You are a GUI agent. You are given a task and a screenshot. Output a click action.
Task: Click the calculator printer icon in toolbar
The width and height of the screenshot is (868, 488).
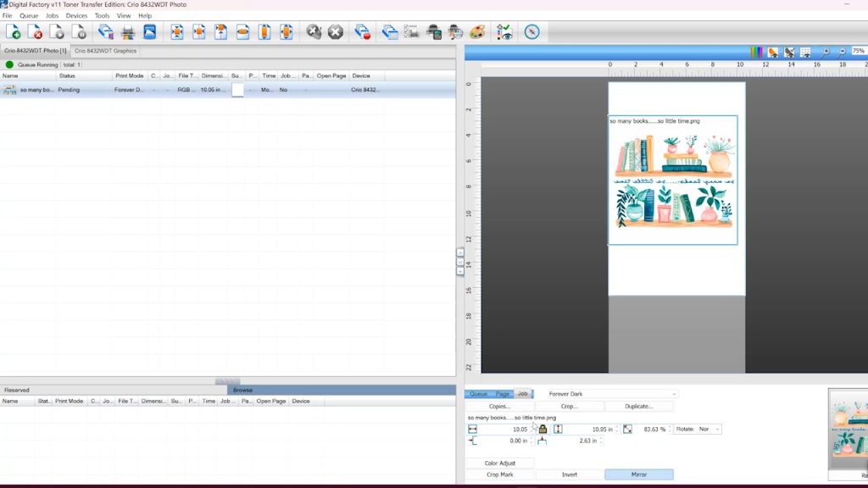tap(433, 32)
